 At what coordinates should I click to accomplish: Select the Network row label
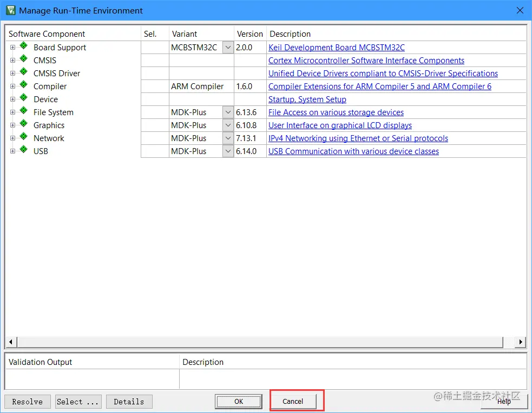(49, 138)
